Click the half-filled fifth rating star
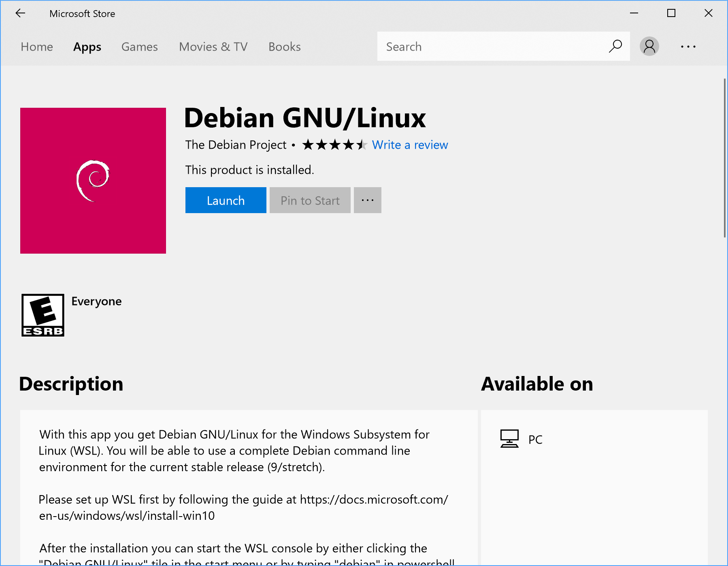 click(362, 145)
